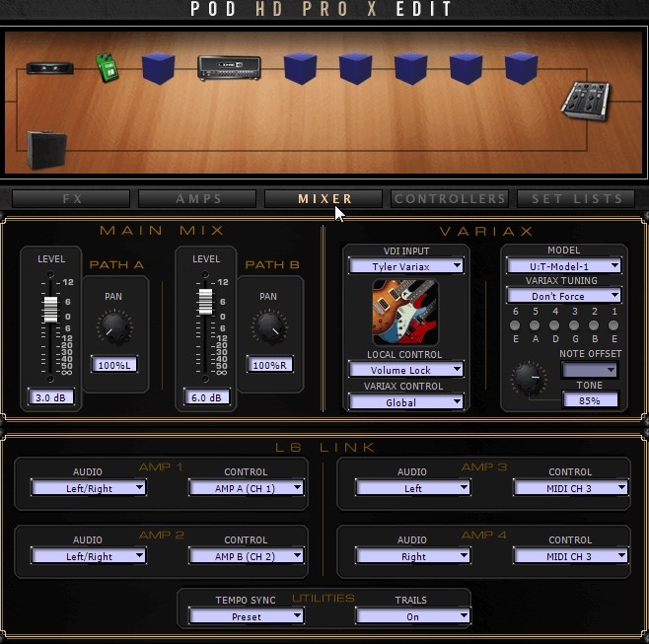Image resolution: width=649 pixels, height=644 pixels.
Task: Toggle string 1 high E tuning indicator
Action: point(613,325)
